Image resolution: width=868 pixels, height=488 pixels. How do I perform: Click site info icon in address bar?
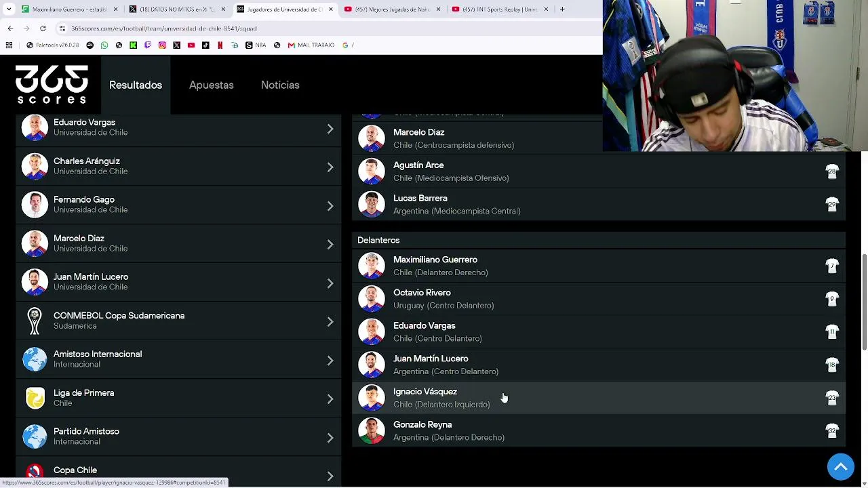point(62,28)
